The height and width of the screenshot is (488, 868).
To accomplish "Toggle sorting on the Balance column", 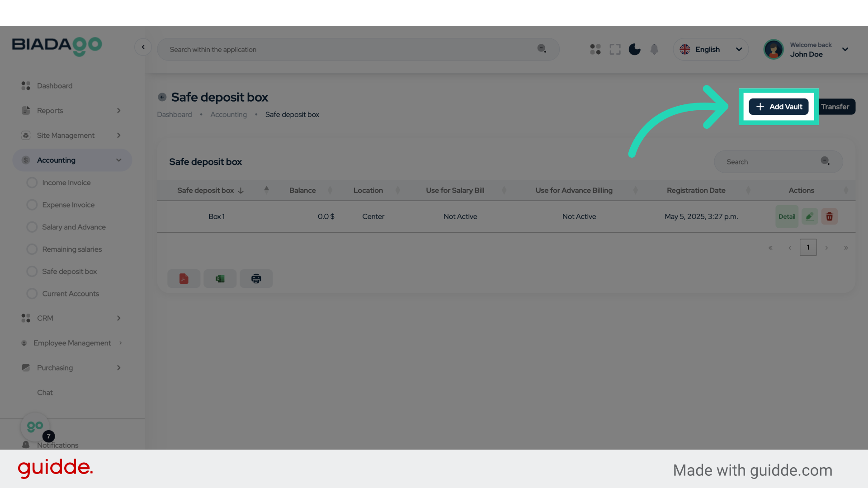I will pos(330,190).
